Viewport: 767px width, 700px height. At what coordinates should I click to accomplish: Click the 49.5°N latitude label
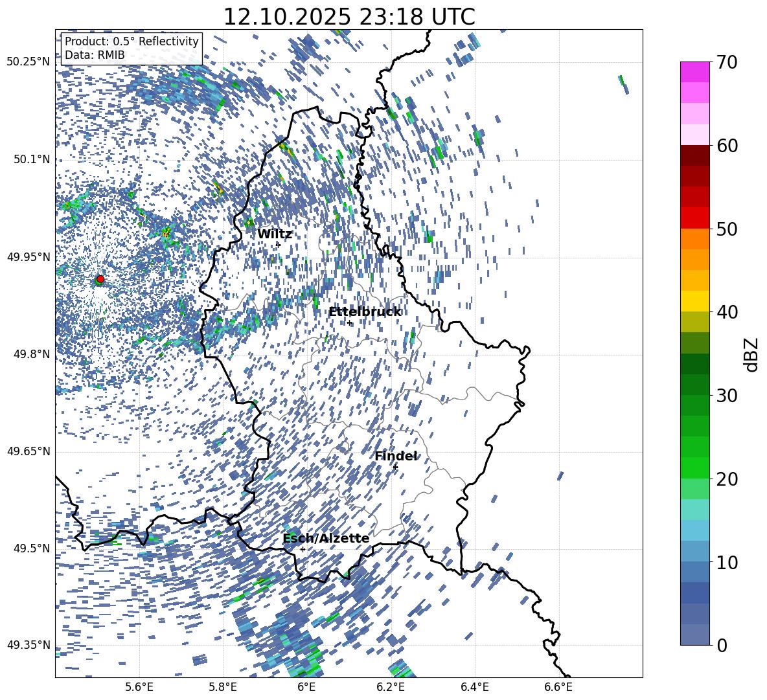[x=32, y=548]
